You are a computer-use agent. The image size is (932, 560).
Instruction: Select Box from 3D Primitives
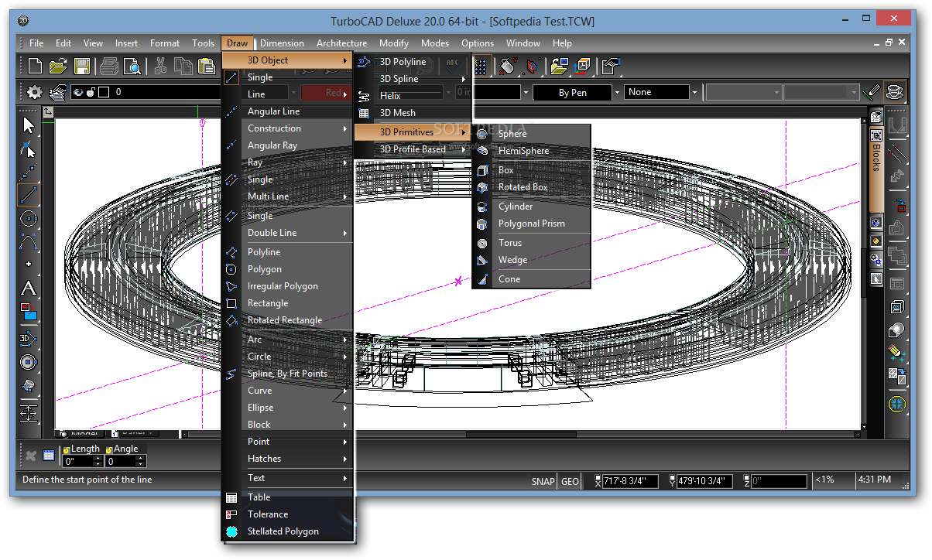tap(531, 170)
